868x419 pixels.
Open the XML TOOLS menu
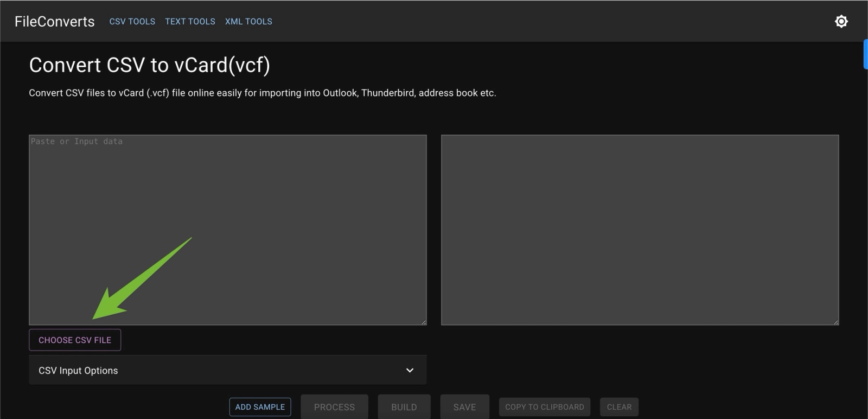(x=248, y=22)
